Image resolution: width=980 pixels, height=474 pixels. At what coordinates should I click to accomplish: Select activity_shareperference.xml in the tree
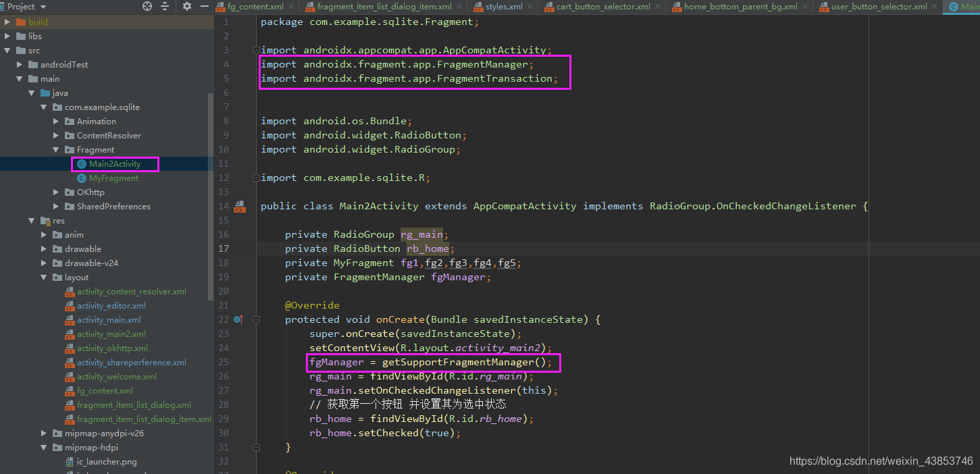(x=132, y=363)
